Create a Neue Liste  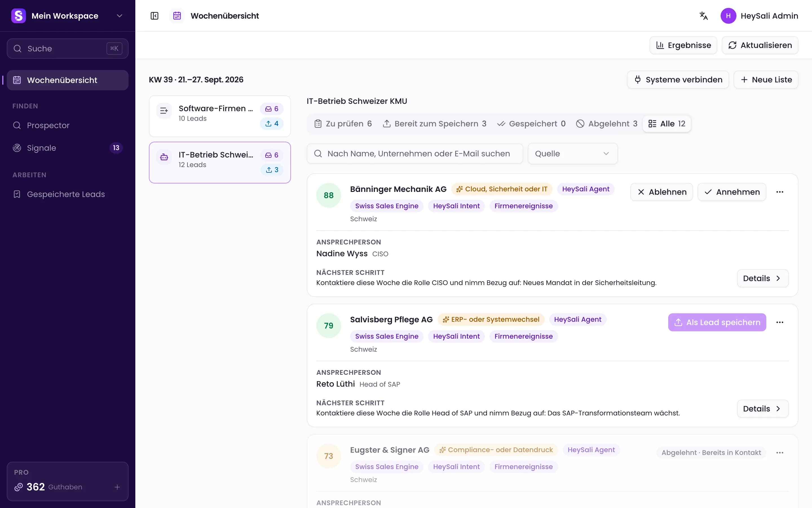(766, 80)
